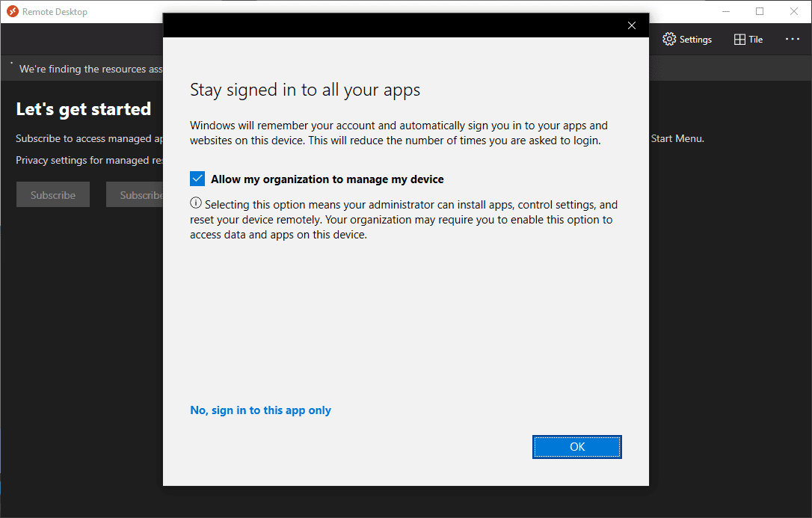Click the Stay signed in to all your apps heading
Screen dimensions: 812x518
[305, 90]
